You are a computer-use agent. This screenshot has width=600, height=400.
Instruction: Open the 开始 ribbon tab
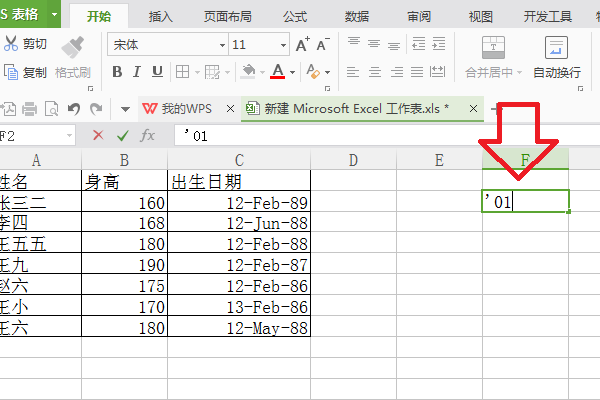(99, 16)
